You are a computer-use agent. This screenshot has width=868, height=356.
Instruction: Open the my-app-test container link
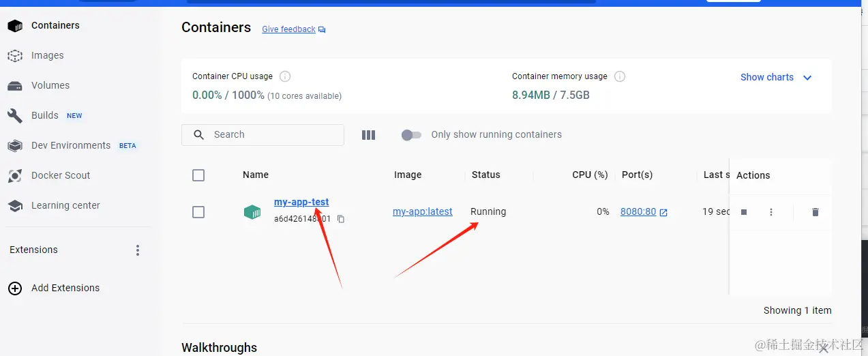pos(301,202)
